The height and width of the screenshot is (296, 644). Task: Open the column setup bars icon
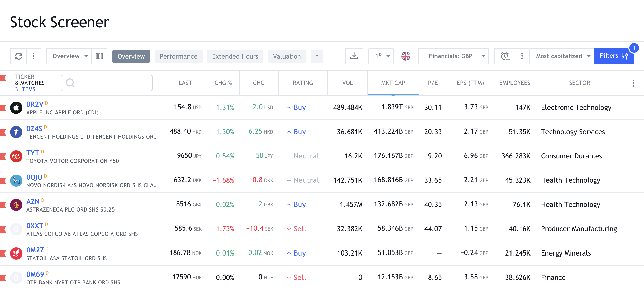point(99,56)
